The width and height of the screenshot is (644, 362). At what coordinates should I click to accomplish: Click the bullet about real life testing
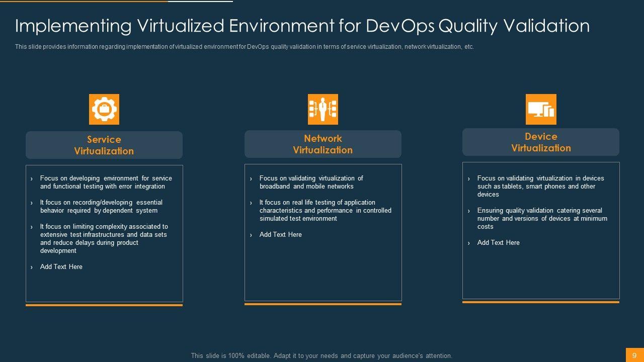coord(325,211)
